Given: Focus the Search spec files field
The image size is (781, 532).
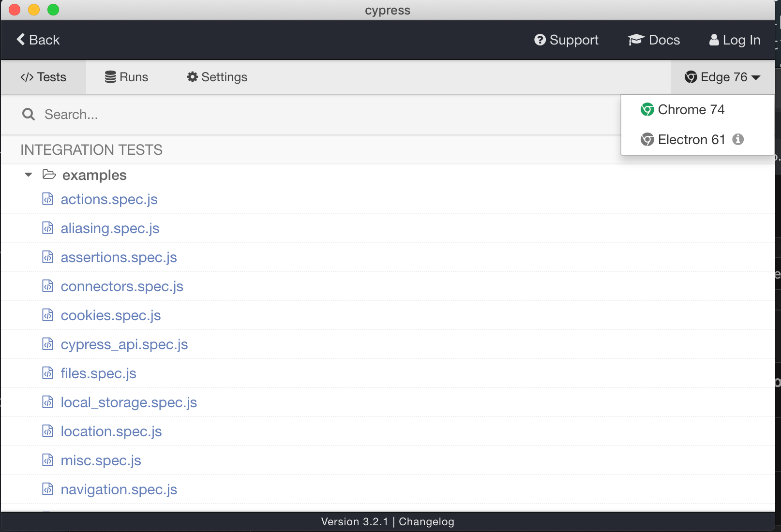Looking at the screenshot, I should [x=310, y=115].
